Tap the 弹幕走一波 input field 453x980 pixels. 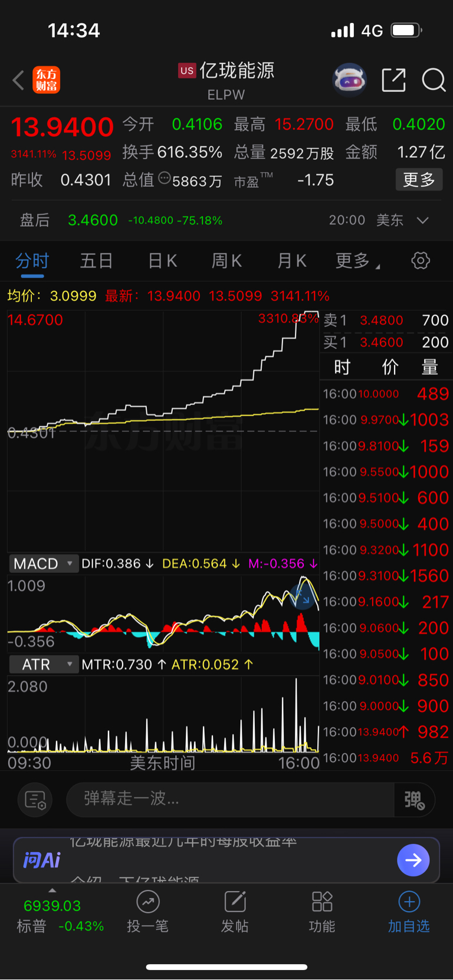[x=230, y=800]
